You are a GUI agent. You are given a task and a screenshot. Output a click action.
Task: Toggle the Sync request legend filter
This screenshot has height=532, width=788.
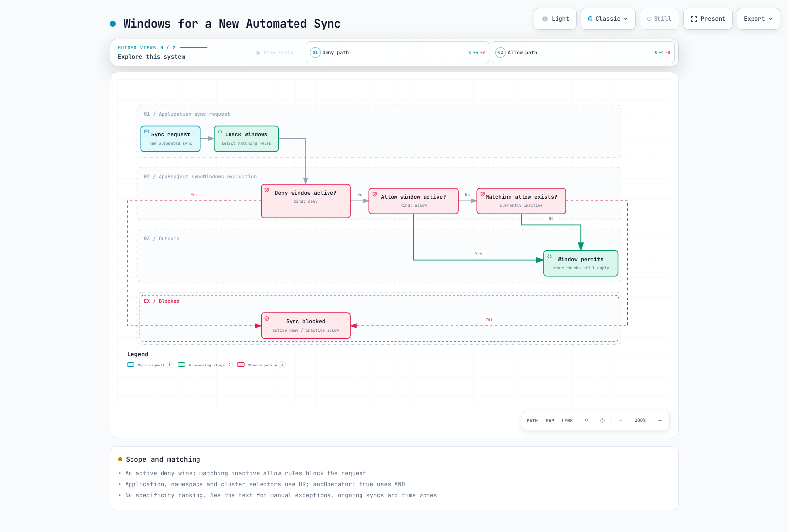150,365
